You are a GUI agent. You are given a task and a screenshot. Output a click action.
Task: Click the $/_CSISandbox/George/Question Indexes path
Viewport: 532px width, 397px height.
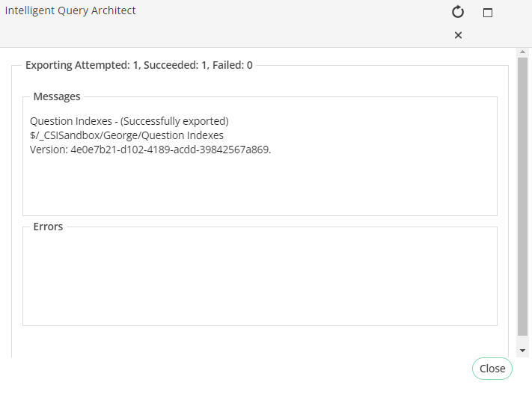point(126,135)
